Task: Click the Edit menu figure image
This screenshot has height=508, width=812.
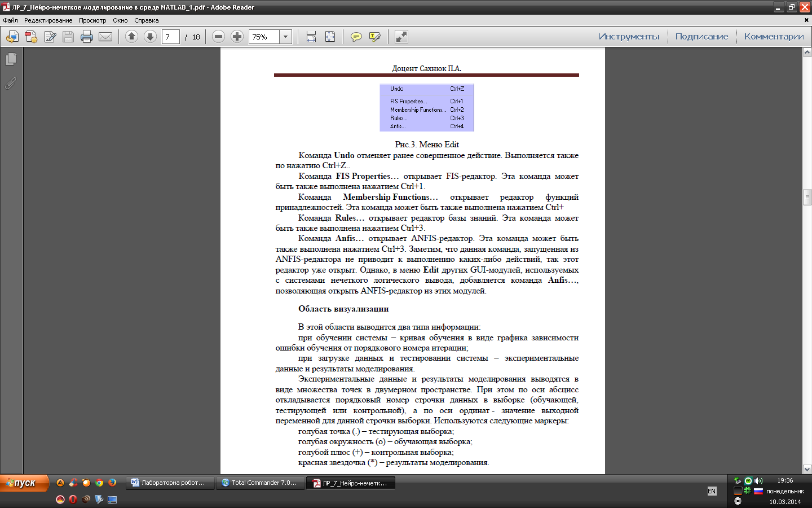Action: point(427,107)
